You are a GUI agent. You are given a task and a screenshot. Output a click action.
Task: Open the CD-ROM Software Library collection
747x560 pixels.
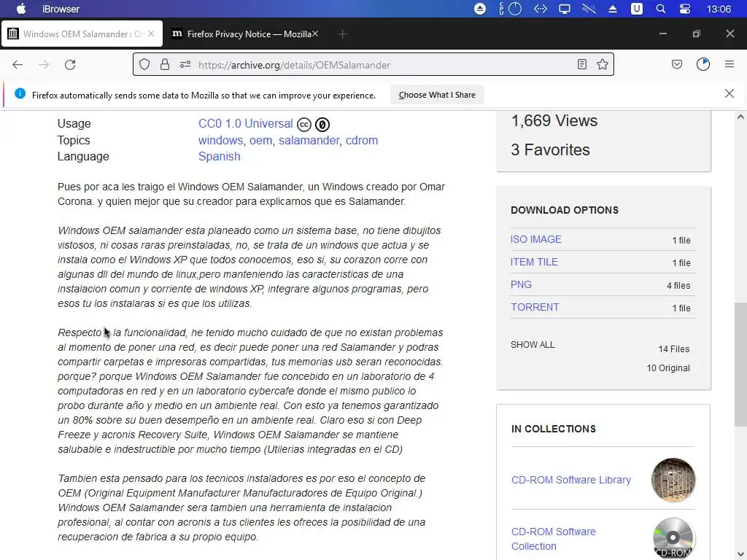pyautogui.click(x=570, y=480)
